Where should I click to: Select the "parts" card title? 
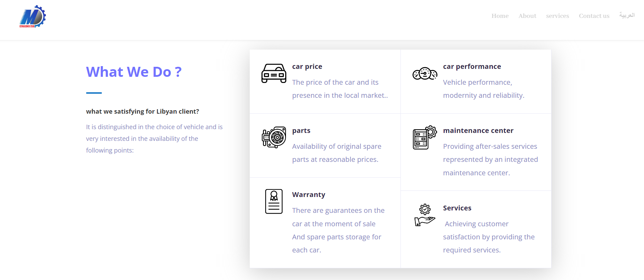(x=301, y=131)
